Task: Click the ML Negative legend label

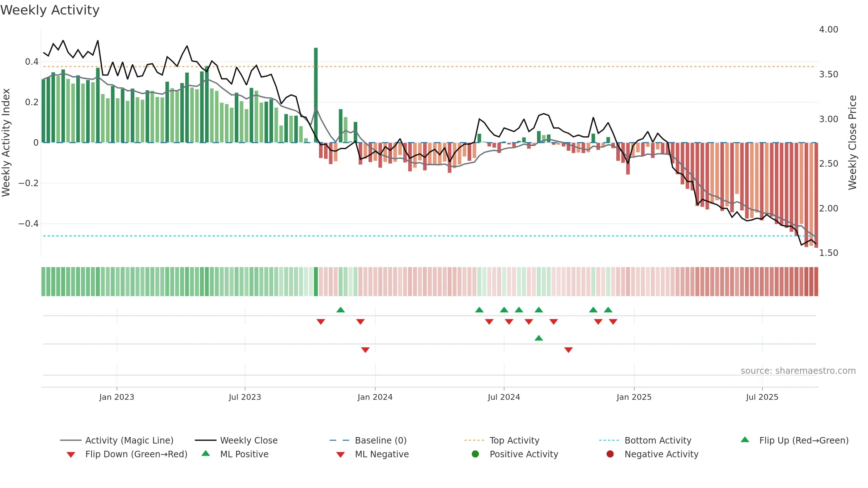Action: tap(382, 454)
